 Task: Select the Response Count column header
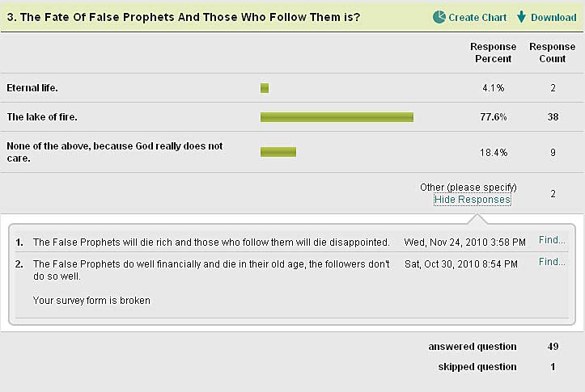tap(552, 53)
